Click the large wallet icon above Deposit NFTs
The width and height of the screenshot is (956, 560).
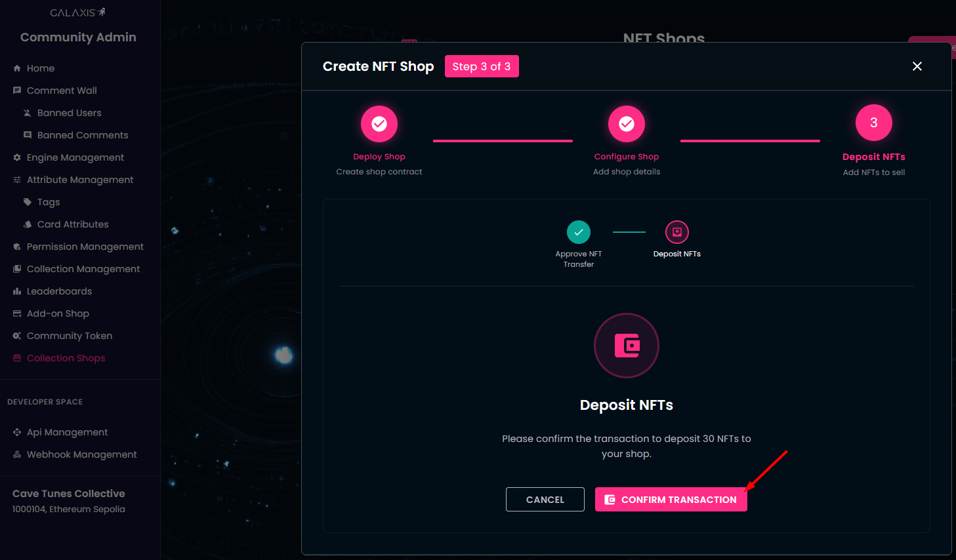click(627, 346)
